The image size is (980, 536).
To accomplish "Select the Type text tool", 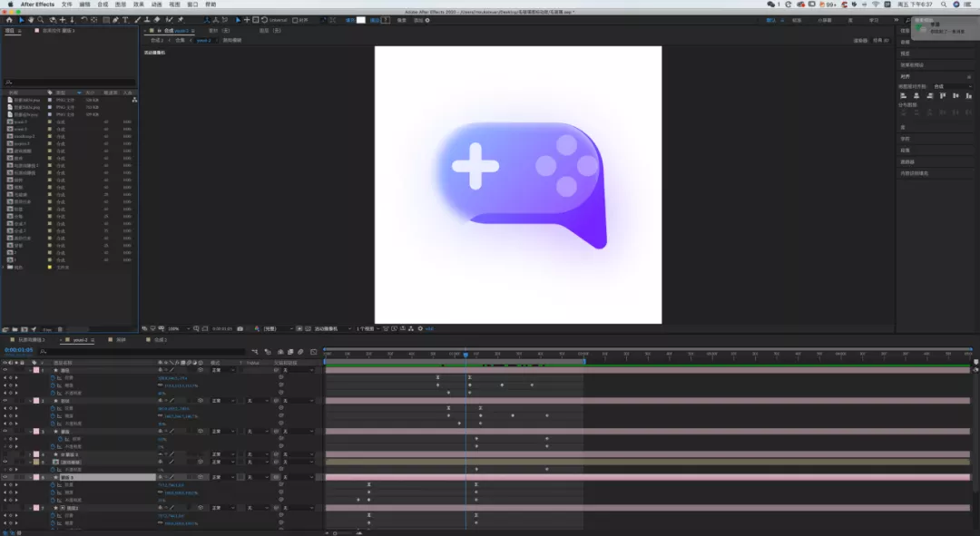I will (x=125, y=19).
